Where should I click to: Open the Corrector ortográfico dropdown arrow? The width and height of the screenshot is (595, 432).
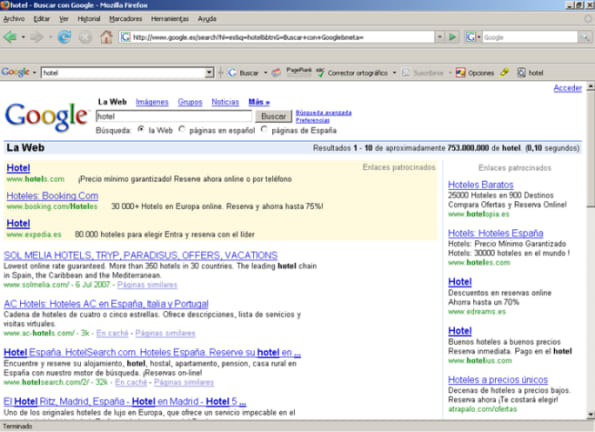click(394, 73)
